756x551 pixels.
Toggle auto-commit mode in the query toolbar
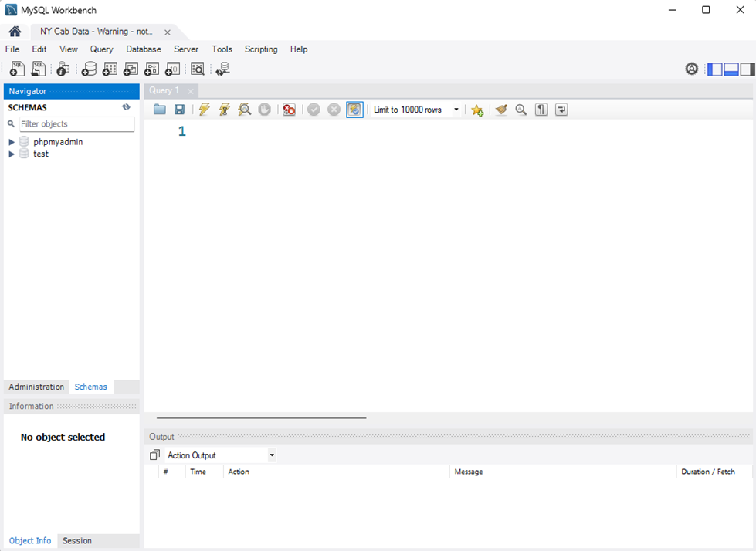pos(354,109)
